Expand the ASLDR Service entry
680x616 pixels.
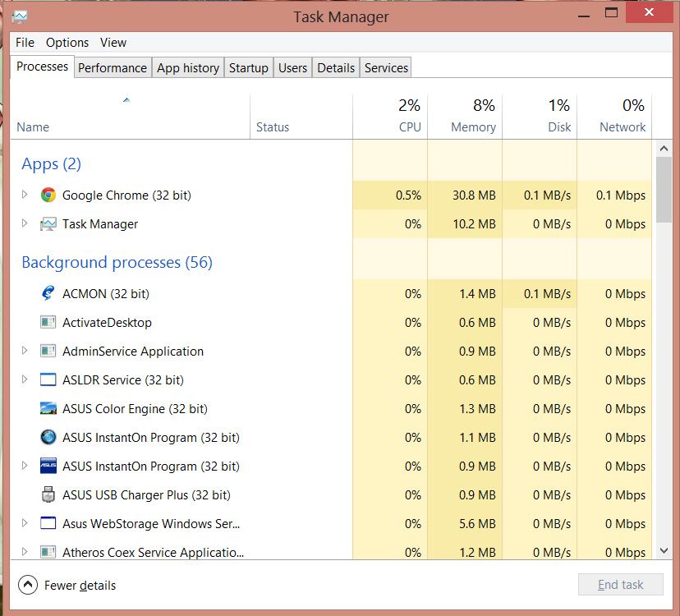pos(25,379)
